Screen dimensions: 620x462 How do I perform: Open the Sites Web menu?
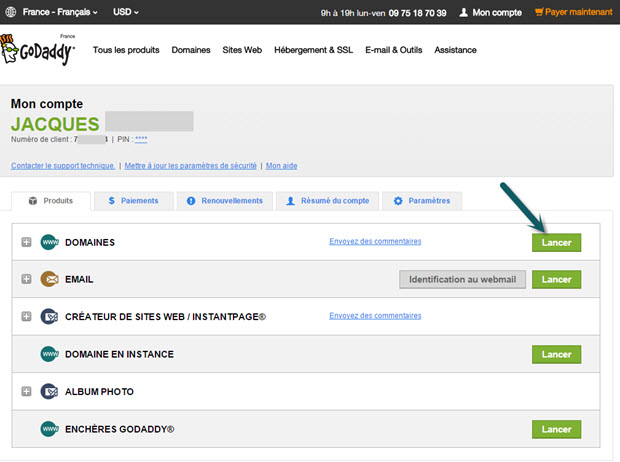click(242, 50)
